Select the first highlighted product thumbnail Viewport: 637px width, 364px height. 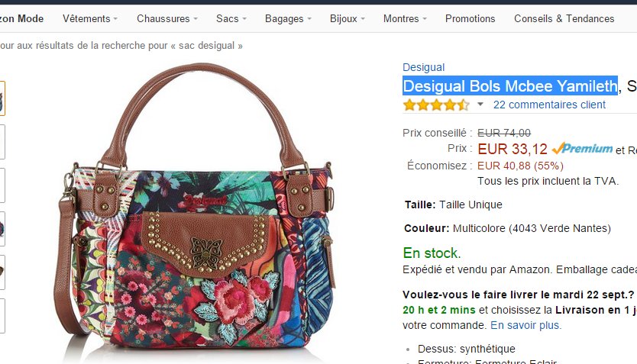click(2, 98)
